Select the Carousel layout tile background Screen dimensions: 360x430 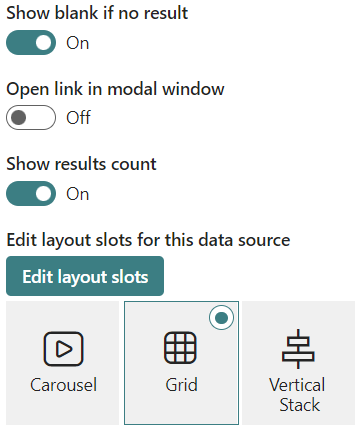tap(62, 363)
